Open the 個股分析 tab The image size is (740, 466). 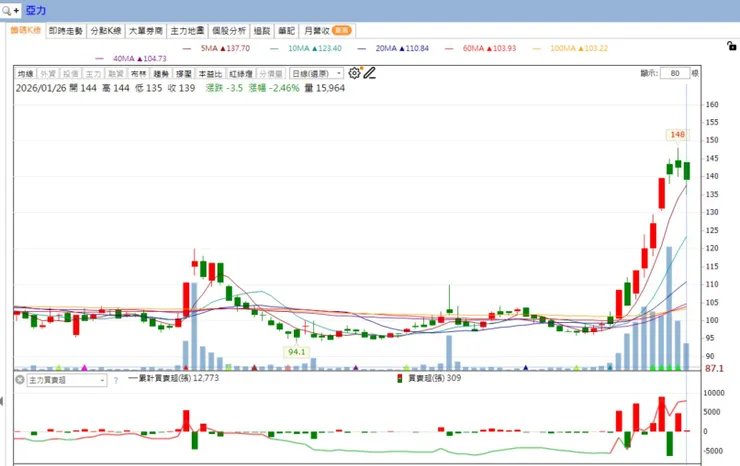[x=229, y=31]
